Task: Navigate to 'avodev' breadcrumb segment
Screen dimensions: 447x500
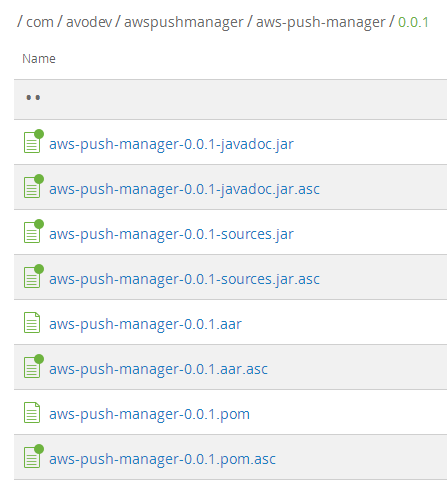Action: (89, 22)
